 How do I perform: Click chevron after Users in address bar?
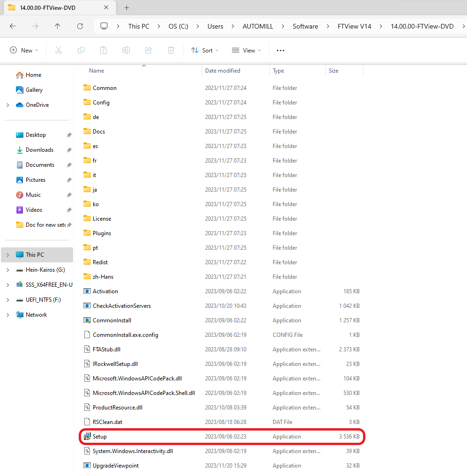(233, 26)
